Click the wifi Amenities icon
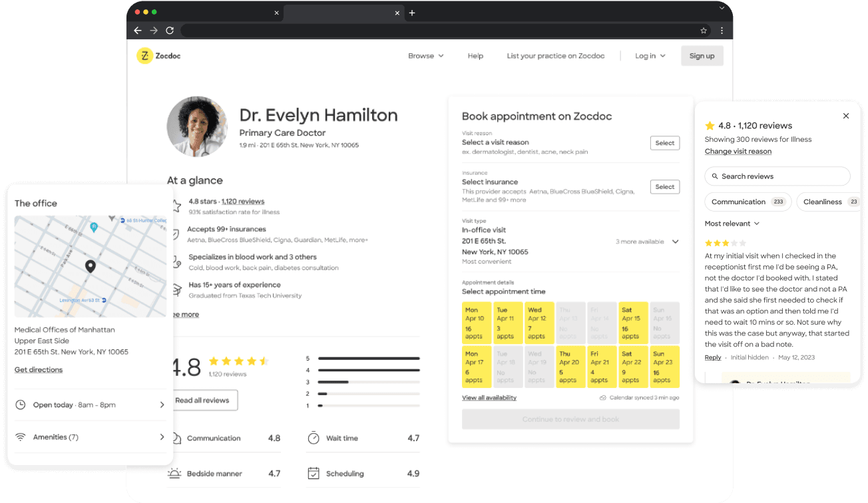This screenshot has width=868, height=503. tap(21, 437)
